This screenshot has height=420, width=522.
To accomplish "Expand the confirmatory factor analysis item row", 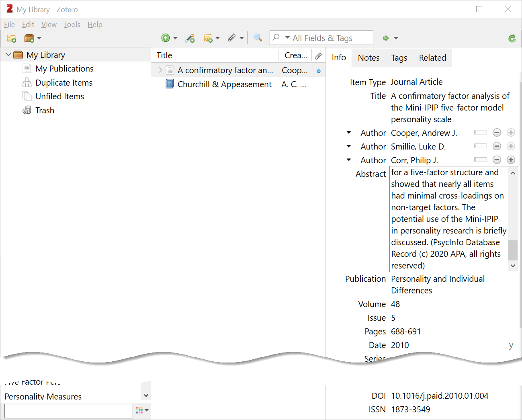I will click(x=160, y=70).
